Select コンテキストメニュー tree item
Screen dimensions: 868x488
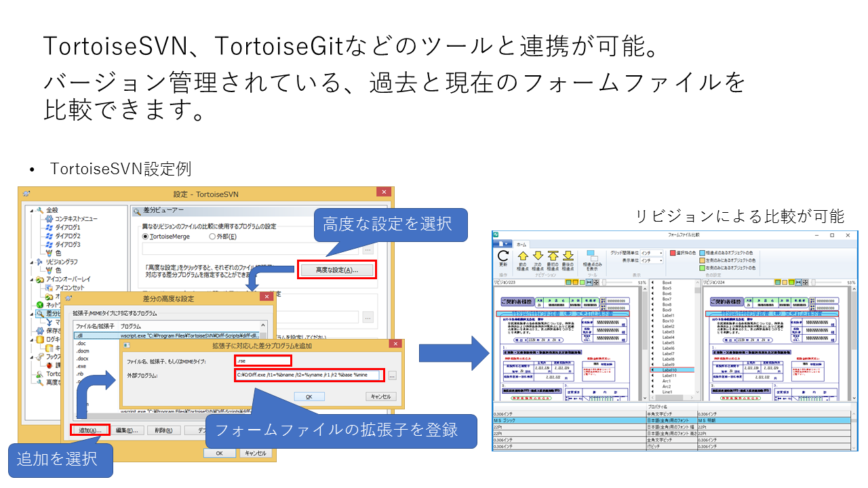(76, 219)
